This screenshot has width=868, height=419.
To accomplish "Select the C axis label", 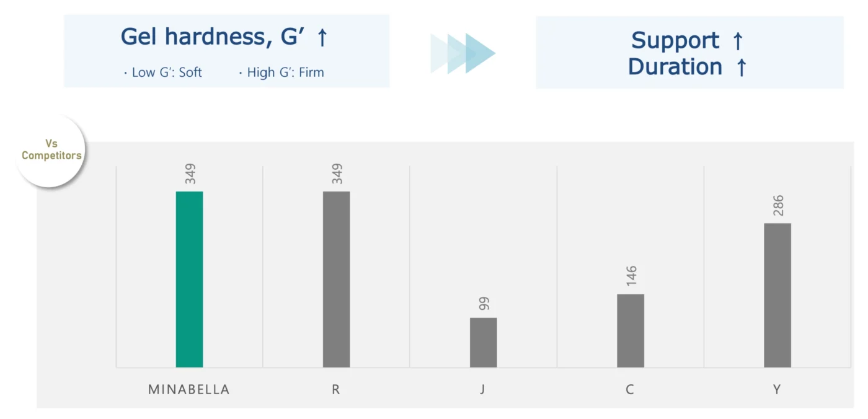I will (630, 390).
